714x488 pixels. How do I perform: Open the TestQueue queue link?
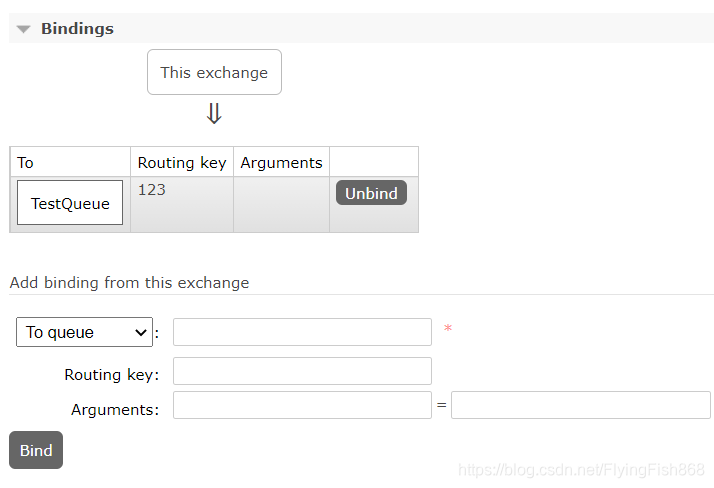[70, 203]
